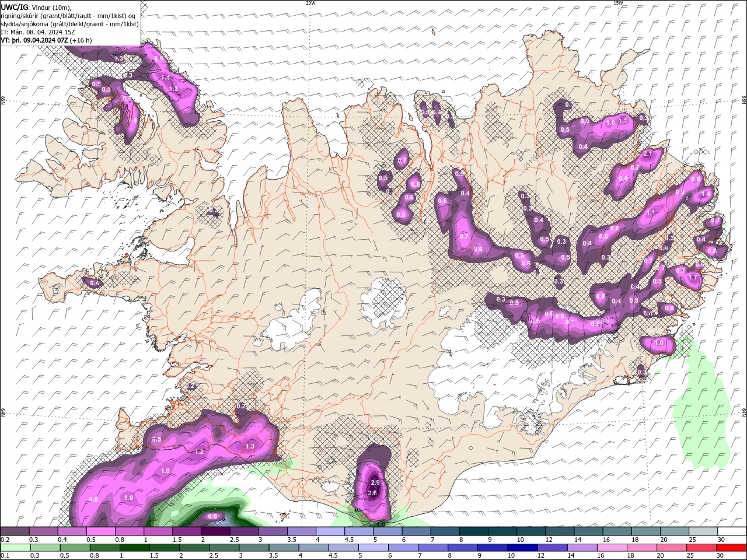Click the 2.9 snowfall value on map
The image size is (747, 560).
pos(375,482)
